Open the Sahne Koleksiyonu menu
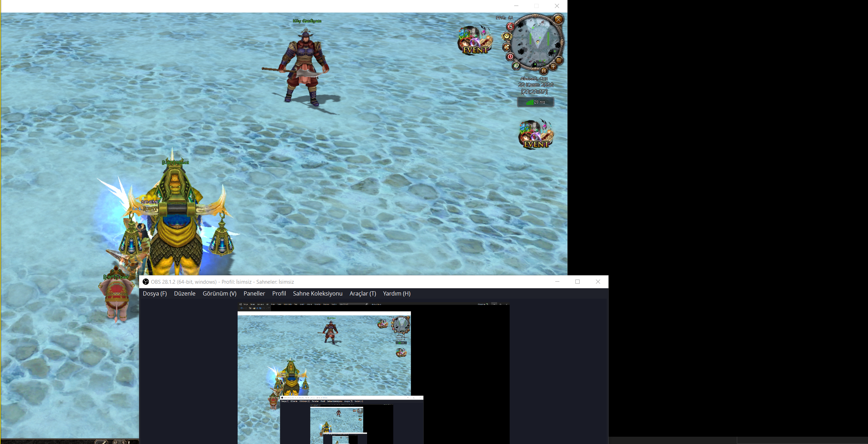Image resolution: width=868 pixels, height=444 pixels. tap(318, 293)
